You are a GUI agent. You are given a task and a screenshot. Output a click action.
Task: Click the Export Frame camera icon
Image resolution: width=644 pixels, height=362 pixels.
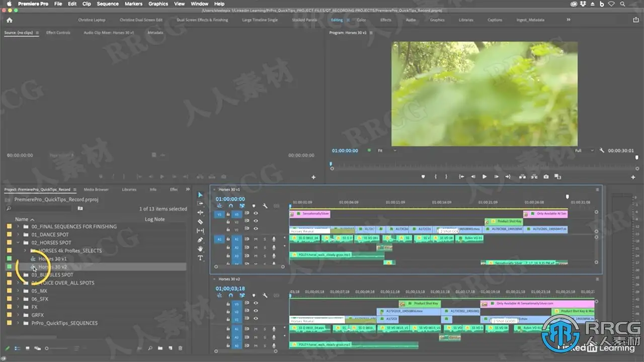[x=546, y=176]
